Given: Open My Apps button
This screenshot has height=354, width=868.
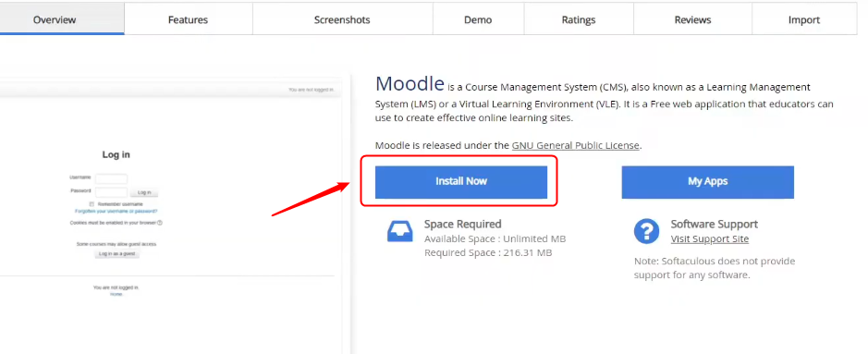Looking at the screenshot, I should (707, 181).
